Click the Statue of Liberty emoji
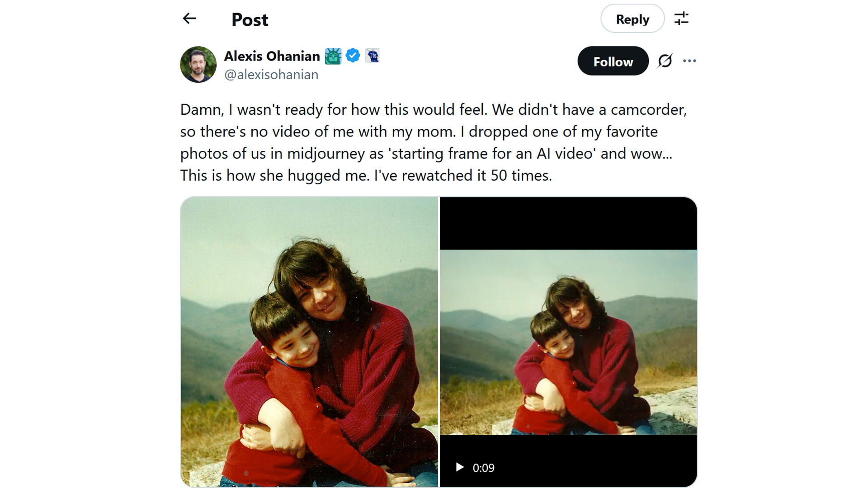Viewport: 868px width, 488px height. [333, 56]
